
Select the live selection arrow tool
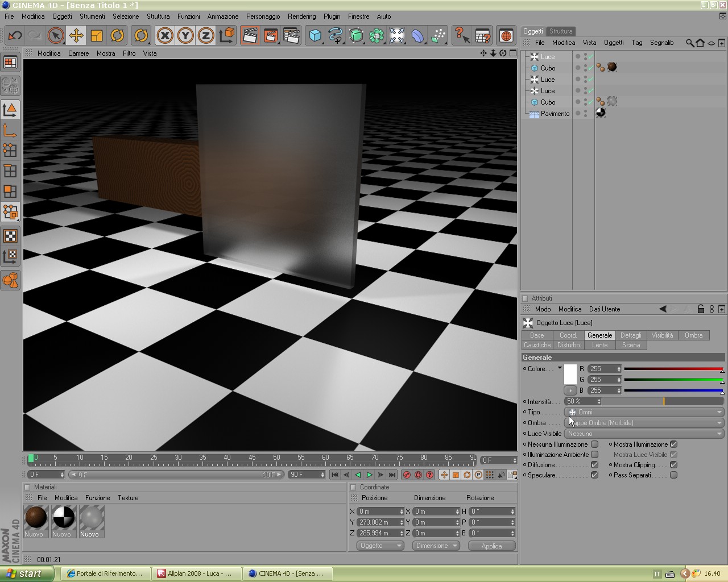click(56, 36)
